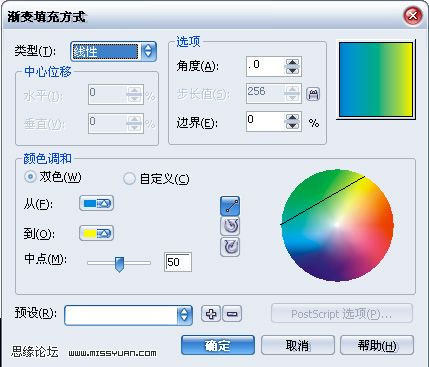
Task: Increase the 边界 value with up arrow
Action: pyautogui.click(x=293, y=118)
